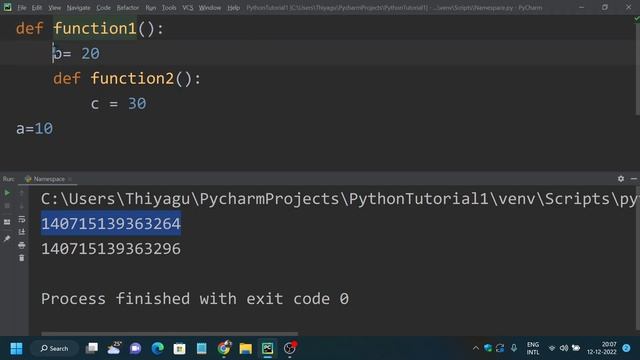Screen dimensions: 640x360
Task: Close the Namespace run tab
Action: point(70,179)
